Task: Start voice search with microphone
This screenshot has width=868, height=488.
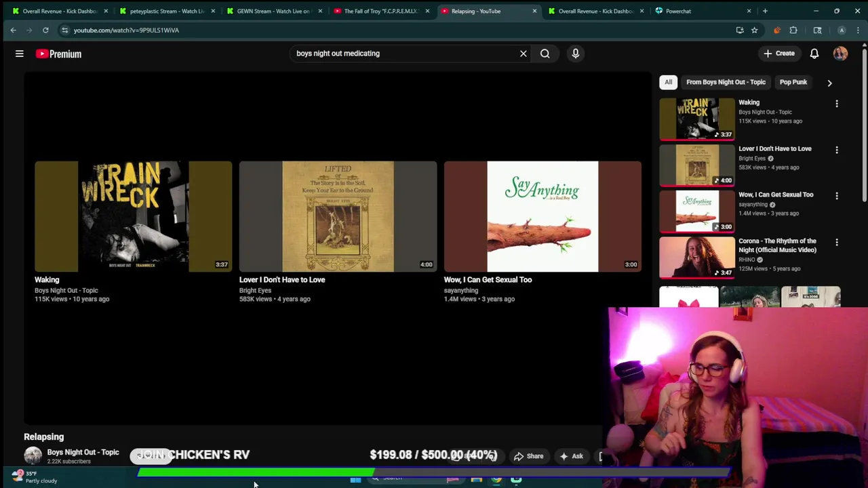Action: point(576,54)
